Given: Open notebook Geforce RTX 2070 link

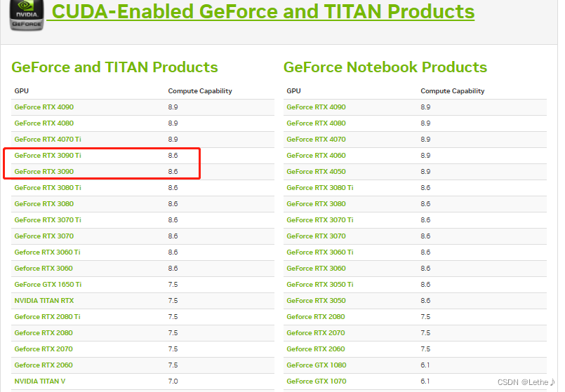Looking at the screenshot, I should click(316, 333).
